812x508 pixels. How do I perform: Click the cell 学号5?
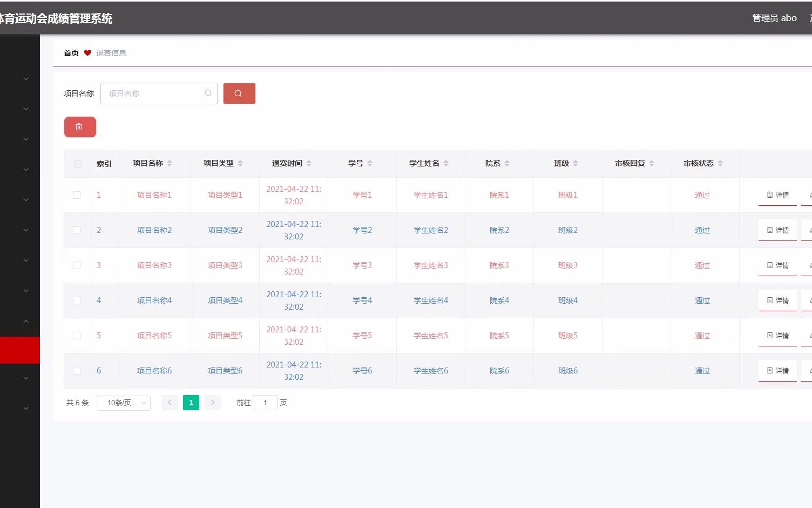pyautogui.click(x=362, y=336)
